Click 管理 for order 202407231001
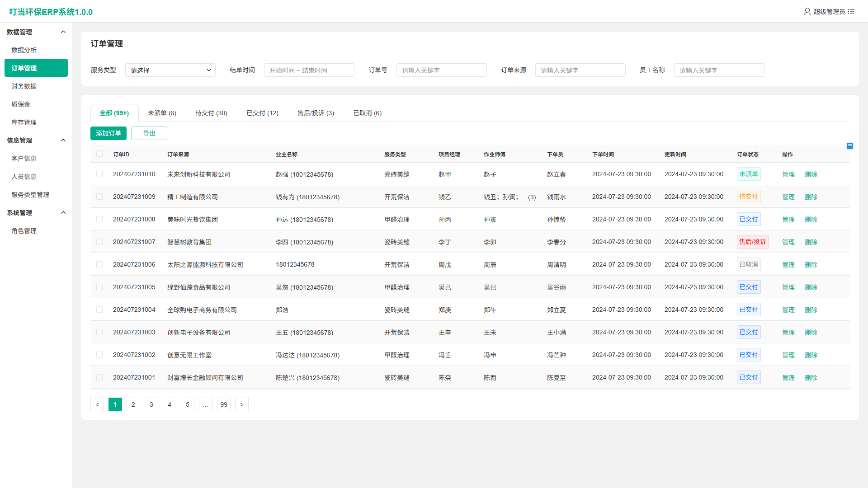 click(x=788, y=377)
